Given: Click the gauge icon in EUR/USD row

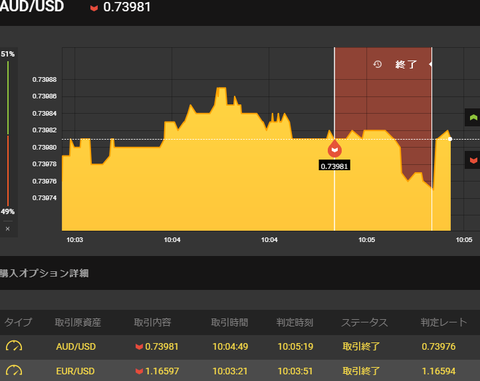Looking at the screenshot, I should (x=14, y=370).
